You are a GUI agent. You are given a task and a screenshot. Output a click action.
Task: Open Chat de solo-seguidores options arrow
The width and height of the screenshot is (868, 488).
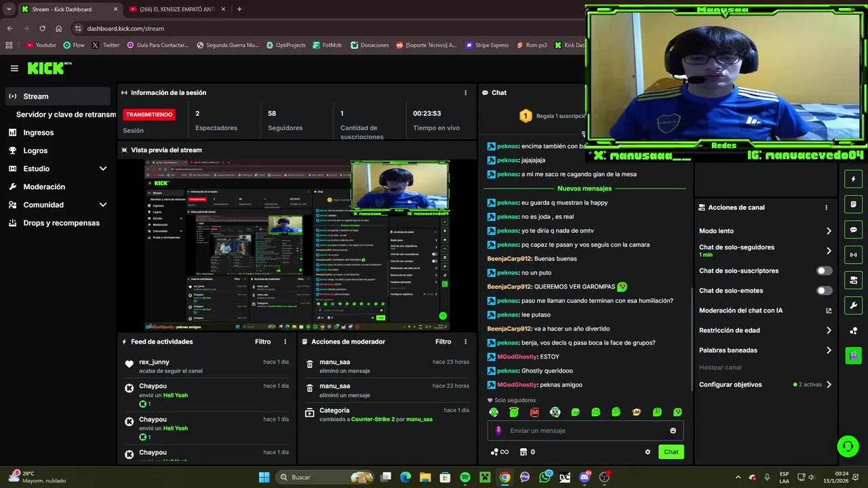pos(829,251)
